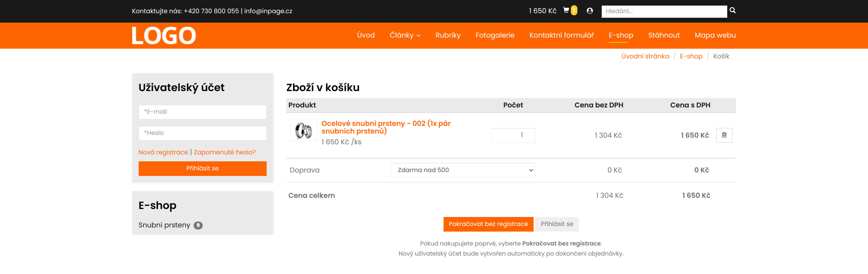Open the E-shop menu item
Viewport: 868px width, 274px height.
pos(620,35)
